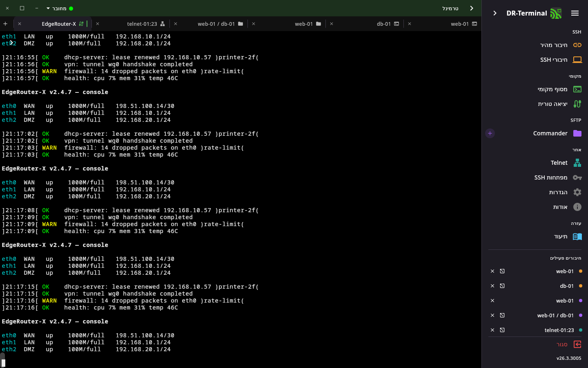588x368 pixels.
Task: Detach orange-dot web-01 connection into window
Action: pyautogui.click(x=502, y=271)
